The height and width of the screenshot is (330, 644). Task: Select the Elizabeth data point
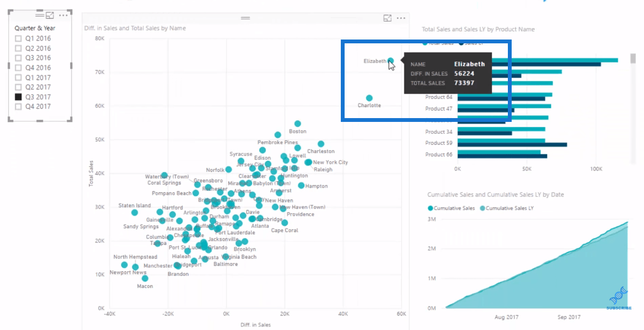click(390, 61)
